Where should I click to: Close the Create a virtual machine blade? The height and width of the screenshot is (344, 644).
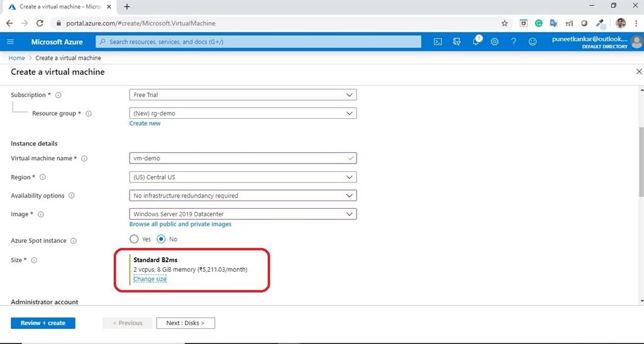tap(639, 72)
